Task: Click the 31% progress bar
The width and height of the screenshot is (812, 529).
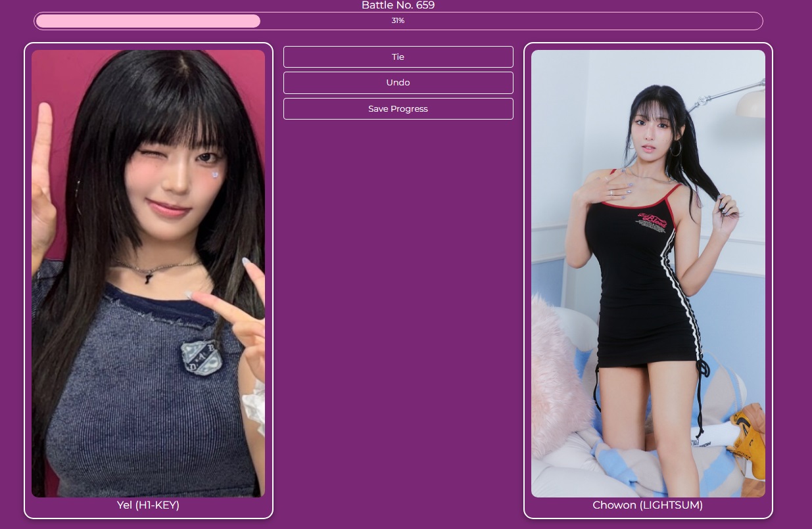Action: click(398, 21)
